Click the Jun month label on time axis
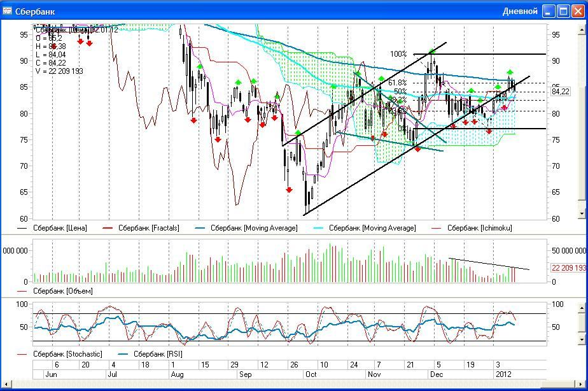 coord(51,374)
